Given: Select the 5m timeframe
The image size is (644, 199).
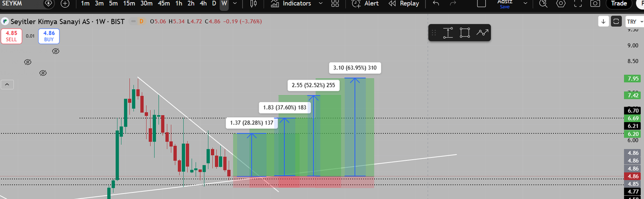Looking at the screenshot, I should [113, 3].
